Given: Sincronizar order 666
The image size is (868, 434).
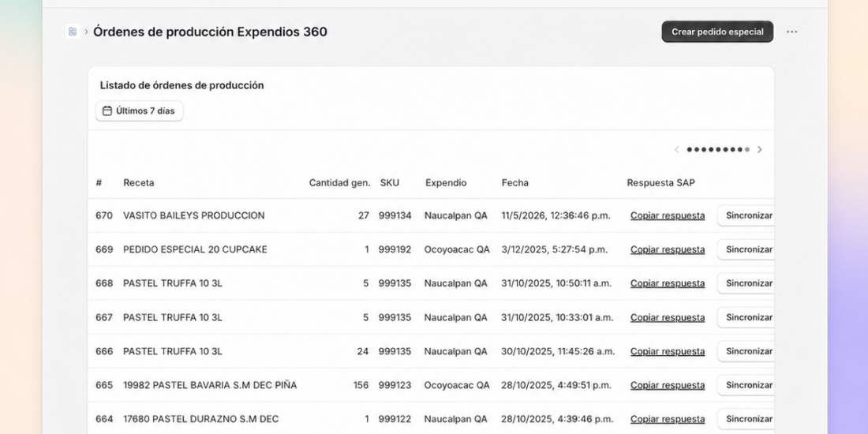Looking at the screenshot, I should 746,351.
